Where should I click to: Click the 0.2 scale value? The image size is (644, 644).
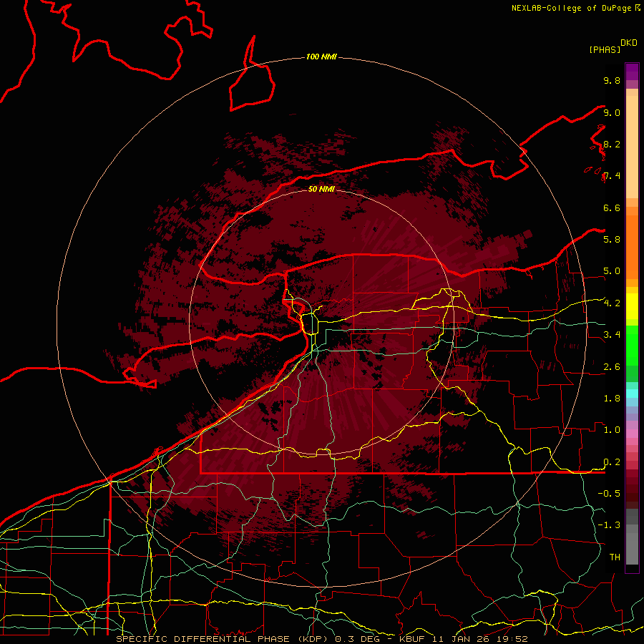tap(612, 462)
